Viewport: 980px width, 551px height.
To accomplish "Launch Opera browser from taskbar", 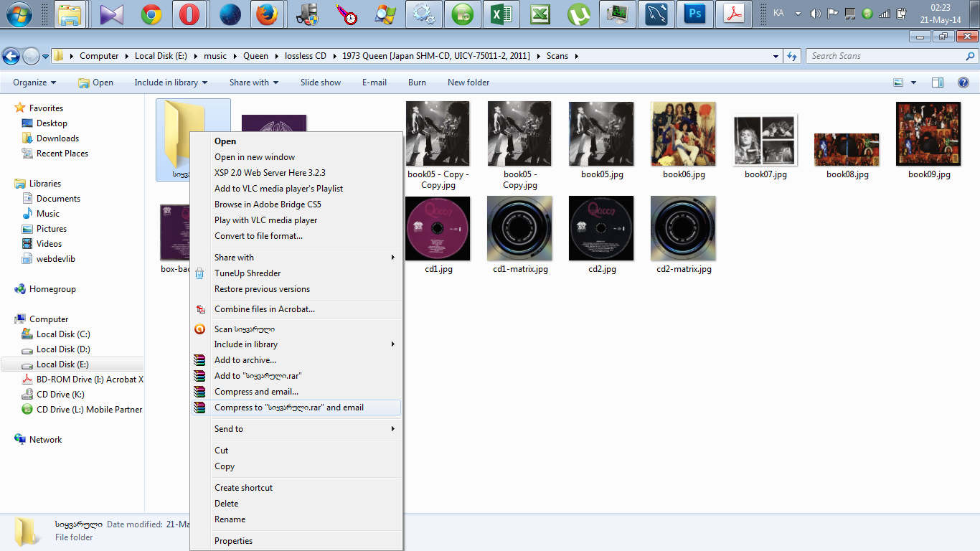I will click(x=189, y=14).
